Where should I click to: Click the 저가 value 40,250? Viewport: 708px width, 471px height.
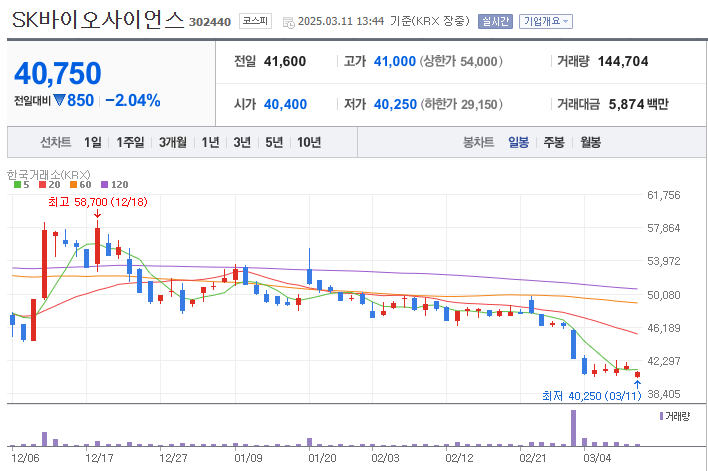(395, 104)
